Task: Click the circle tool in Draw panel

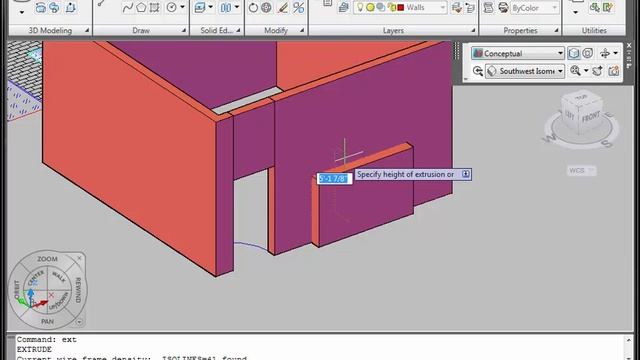Action: point(172,7)
